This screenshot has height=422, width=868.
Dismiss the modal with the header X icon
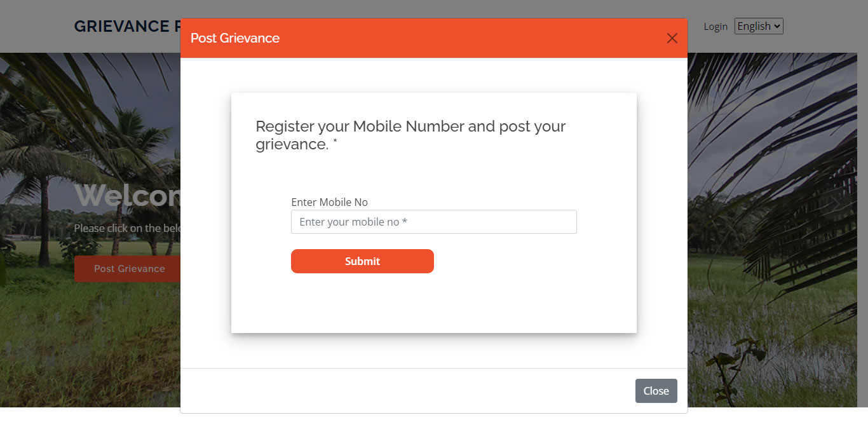click(672, 38)
